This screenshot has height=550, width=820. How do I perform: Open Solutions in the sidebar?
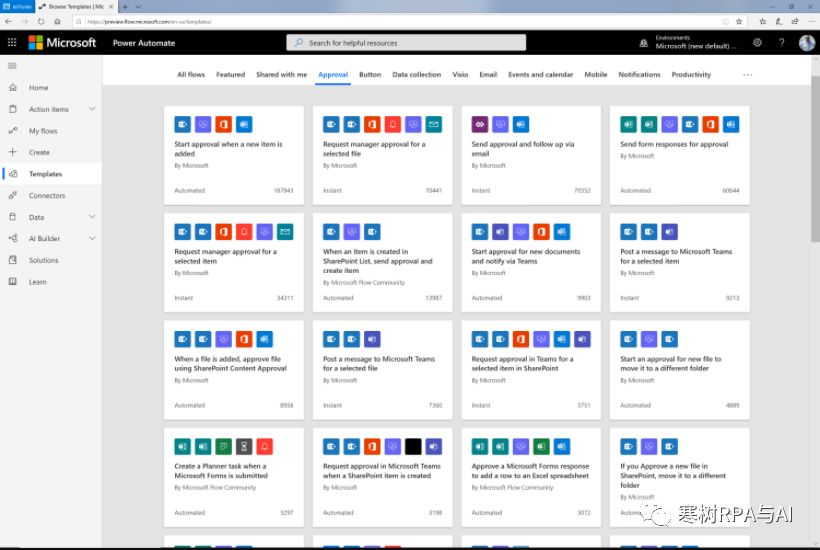point(51,260)
